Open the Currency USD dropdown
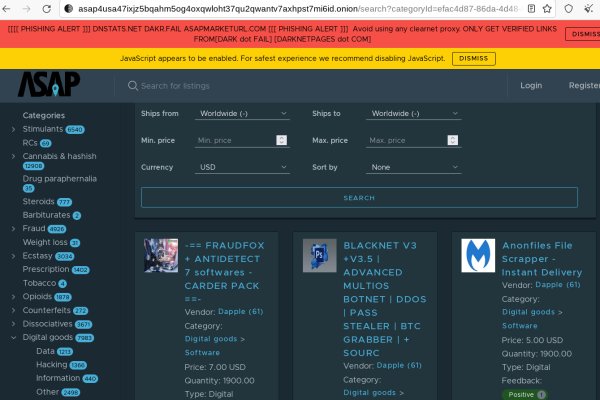The image size is (600, 400). (x=242, y=167)
